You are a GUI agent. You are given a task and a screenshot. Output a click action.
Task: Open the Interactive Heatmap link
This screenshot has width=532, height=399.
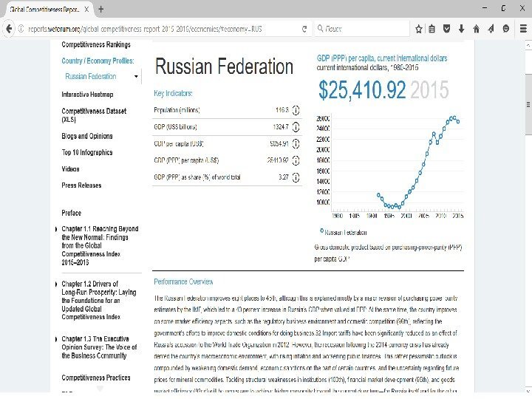coord(87,95)
